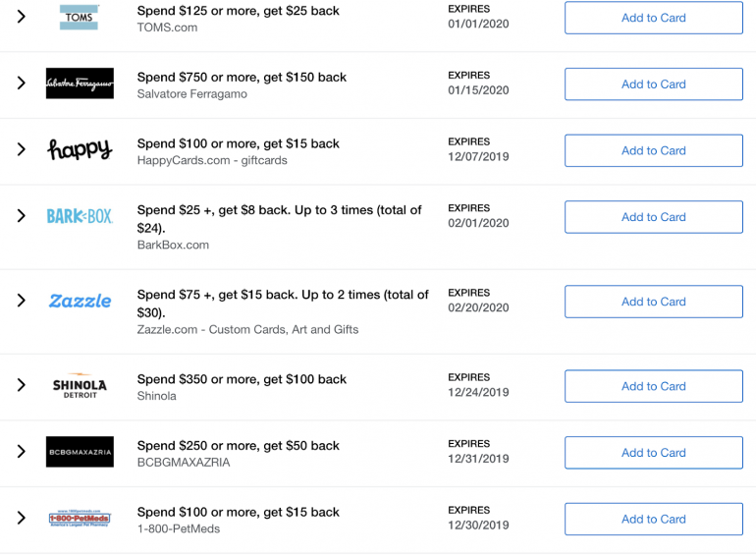Add the Zazzle offer to card
Screen dimensions: 756x555
click(x=653, y=302)
